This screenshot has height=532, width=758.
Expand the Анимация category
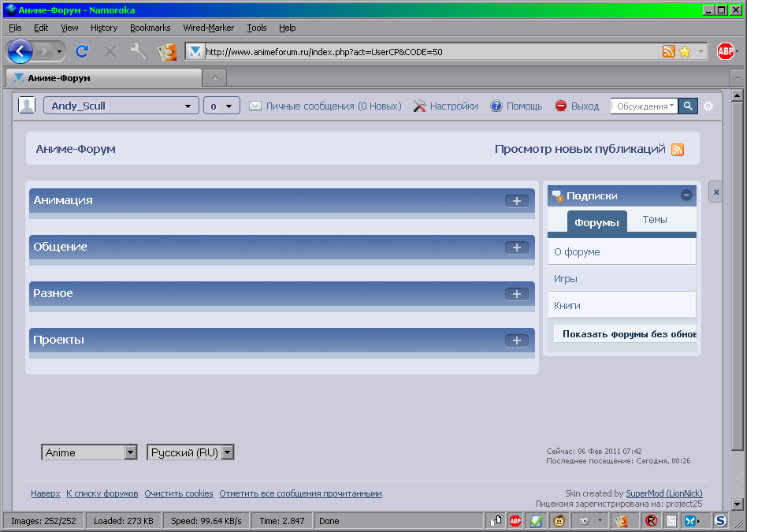516,201
